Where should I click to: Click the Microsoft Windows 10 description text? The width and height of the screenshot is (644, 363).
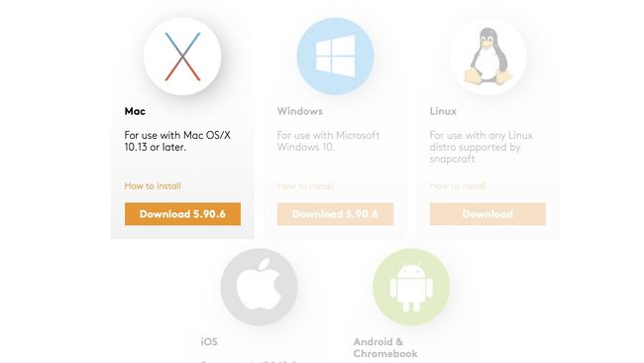pos(328,141)
